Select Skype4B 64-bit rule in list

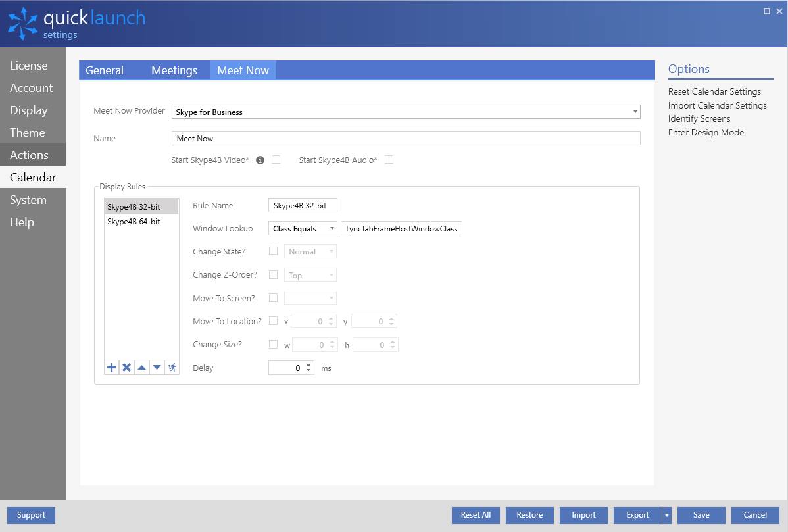[x=141, y=222]
